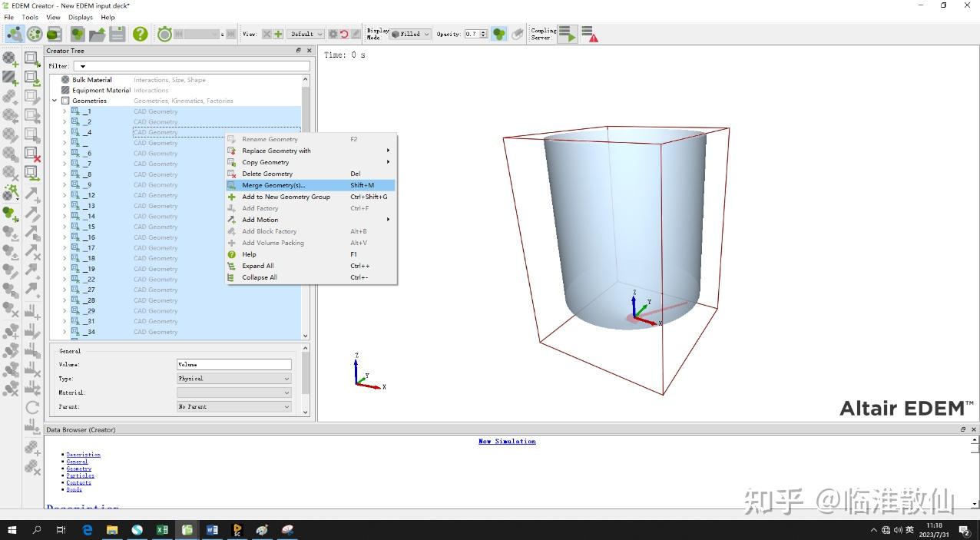The height and width of the screenshot is (540, 980).
Task: Click the green Help question-mark toolbar icon
Action: (140, 34)
